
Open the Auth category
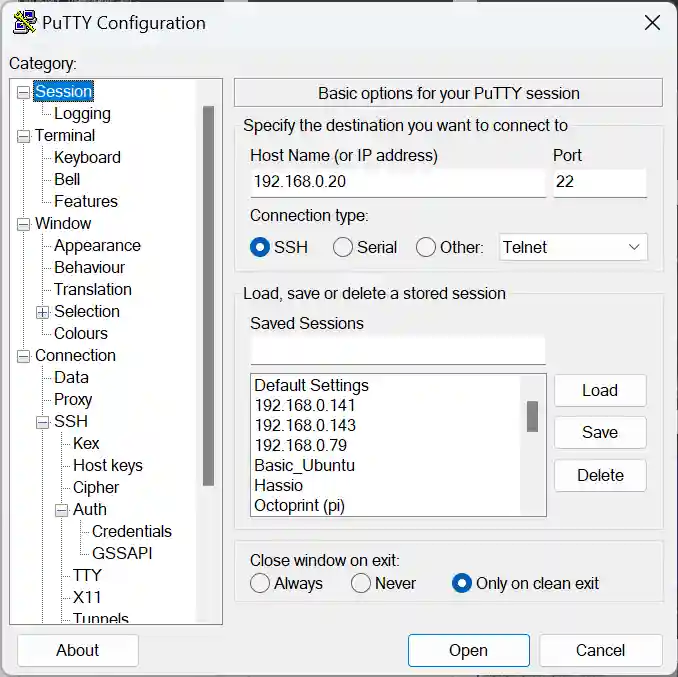(x=90, y=510)
